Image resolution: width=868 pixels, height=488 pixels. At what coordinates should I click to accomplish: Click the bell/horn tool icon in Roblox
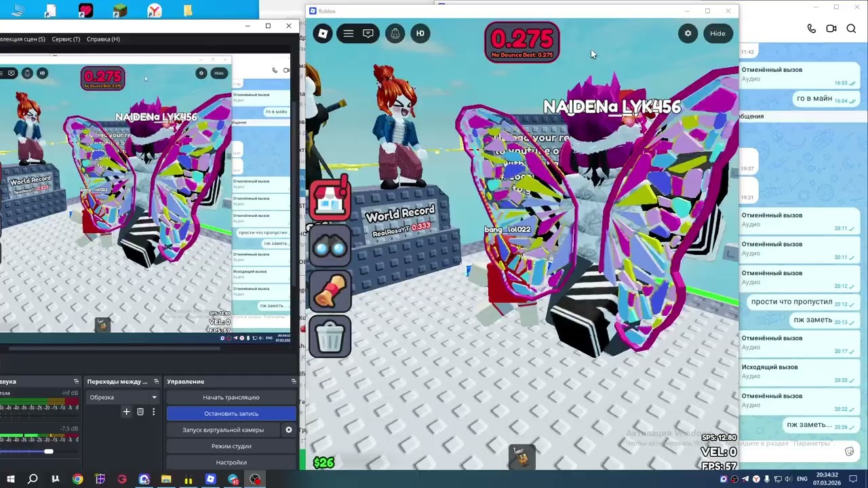(330, 292)
